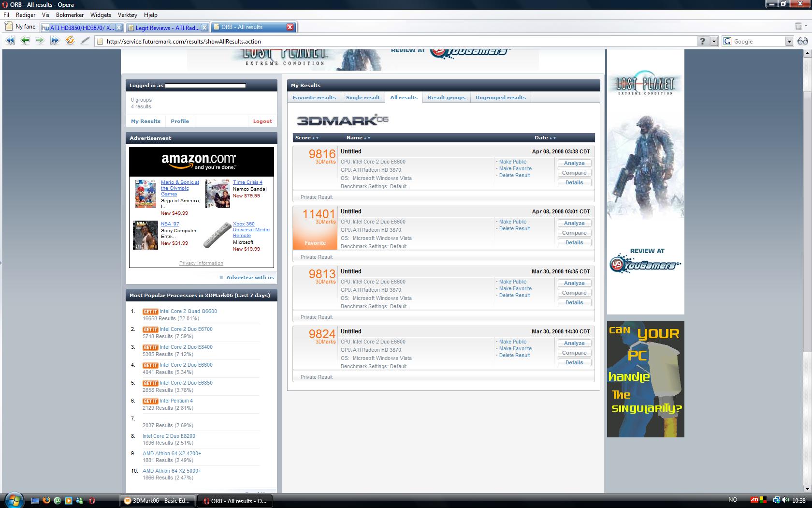Screen dimensions: 812x508
Task: Click the Rewind navigation icon in Opera toolbar
Action: tap(10, 41)
